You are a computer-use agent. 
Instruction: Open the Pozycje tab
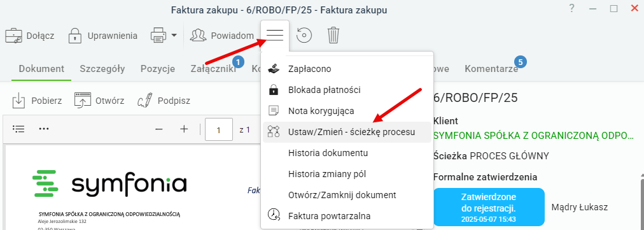[158, 69]
